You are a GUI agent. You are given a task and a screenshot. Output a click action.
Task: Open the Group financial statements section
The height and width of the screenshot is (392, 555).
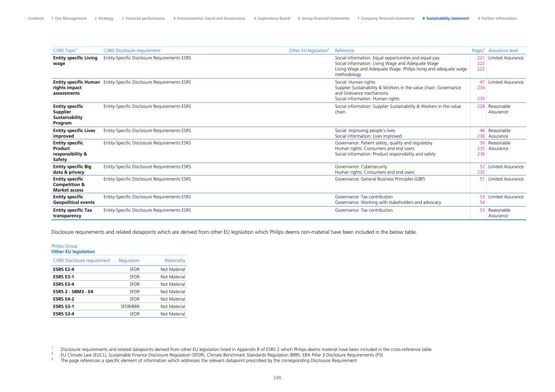click(x=323, y=18)
